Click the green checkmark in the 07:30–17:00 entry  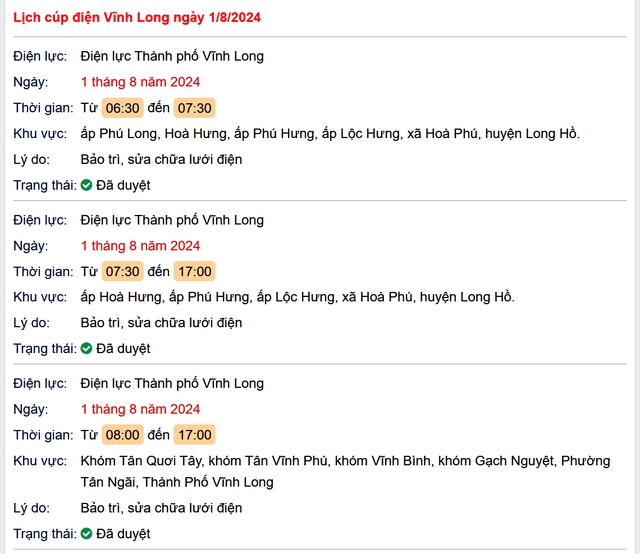point(87,349)
